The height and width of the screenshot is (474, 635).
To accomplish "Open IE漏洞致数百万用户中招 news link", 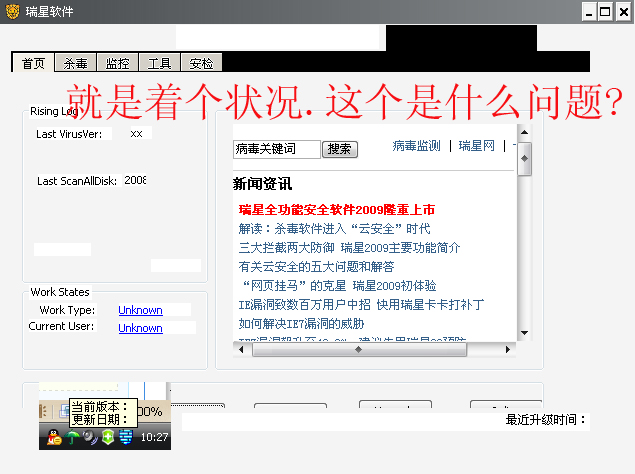I will [x=361, y=305].
